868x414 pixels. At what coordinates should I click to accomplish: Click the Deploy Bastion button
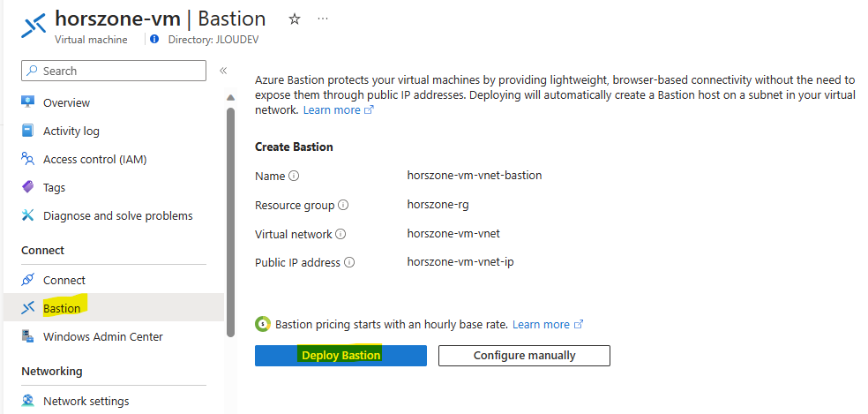[340, 355]
